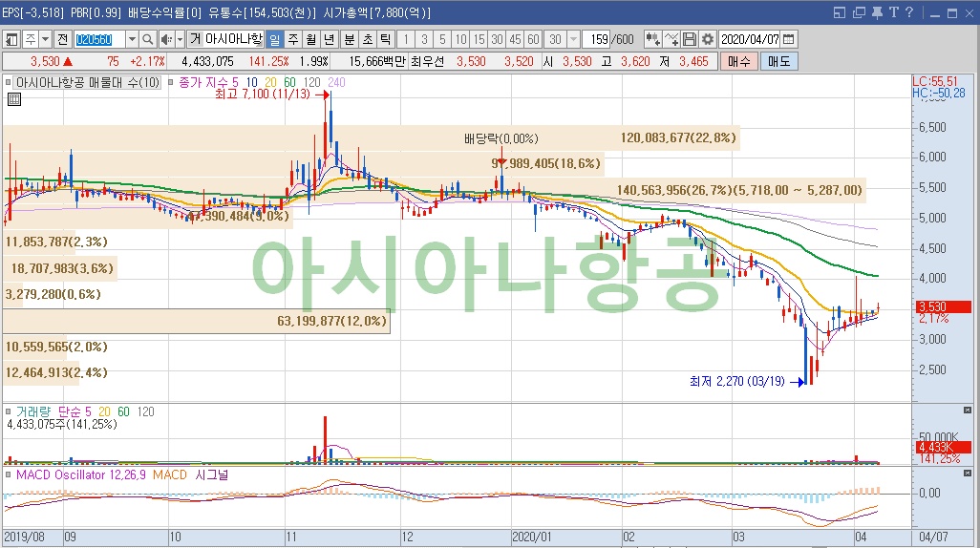Toggle the 종가 지수 moving average marker

(x=171, y=82)
